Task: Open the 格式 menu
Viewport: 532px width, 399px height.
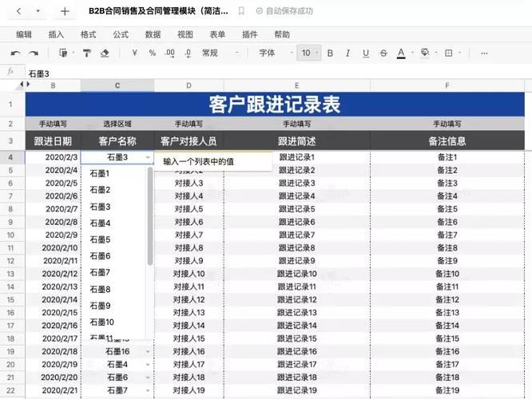Action: (x=88, y=34)
